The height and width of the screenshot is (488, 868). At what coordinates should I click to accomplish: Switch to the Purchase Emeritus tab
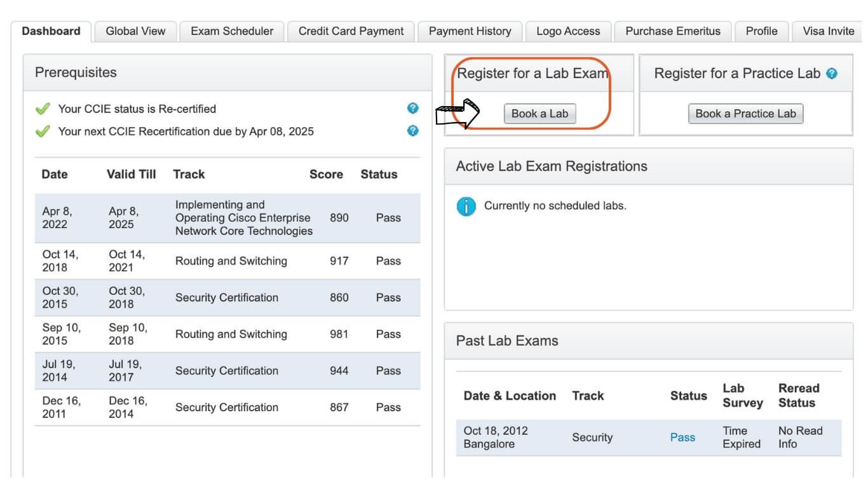coord(673,30)
